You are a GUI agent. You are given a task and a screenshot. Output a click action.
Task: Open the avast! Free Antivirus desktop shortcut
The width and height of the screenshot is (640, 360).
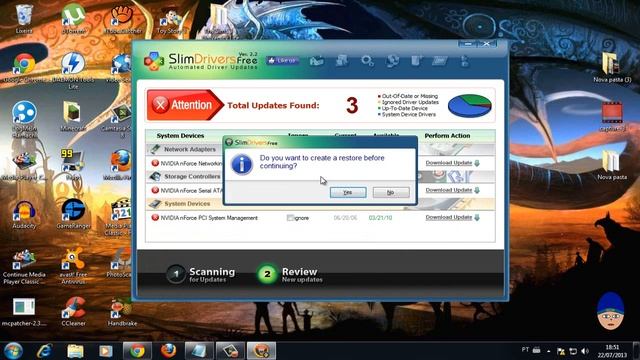[x=73, y=266]
